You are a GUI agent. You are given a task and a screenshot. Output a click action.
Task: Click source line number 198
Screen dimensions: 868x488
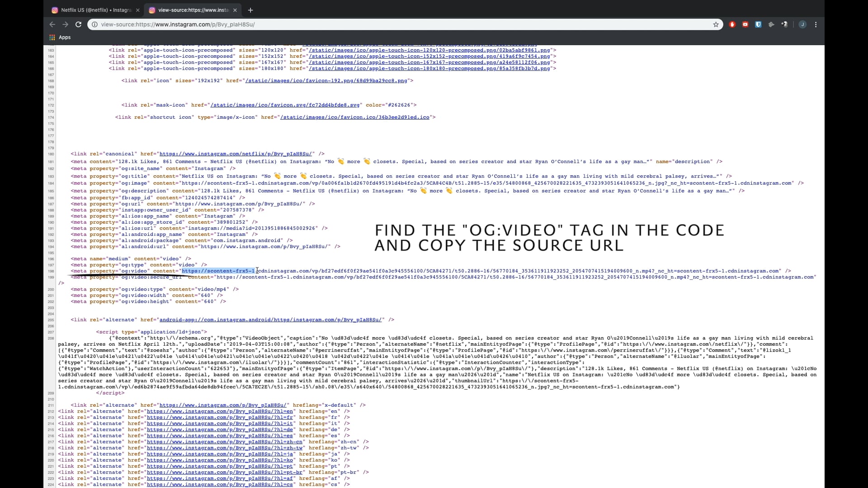pos(51,272)
